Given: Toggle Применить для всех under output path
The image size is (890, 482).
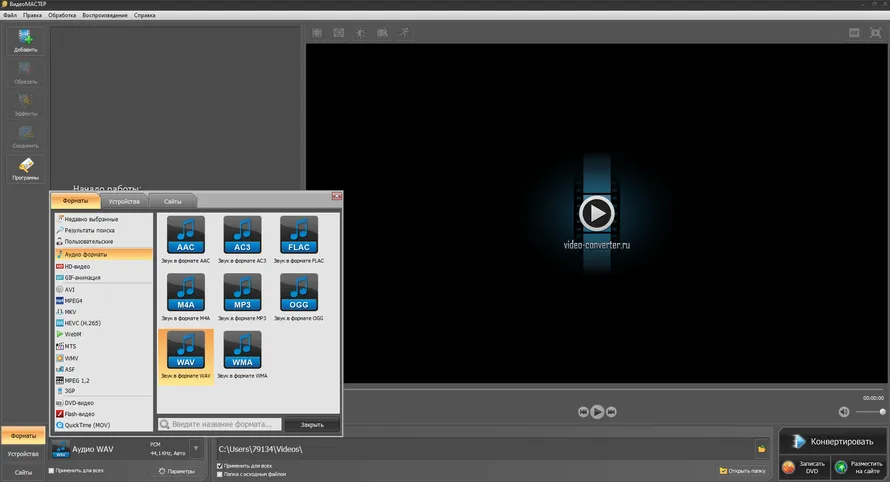Looking at the screenshot, I should (220, 466).
